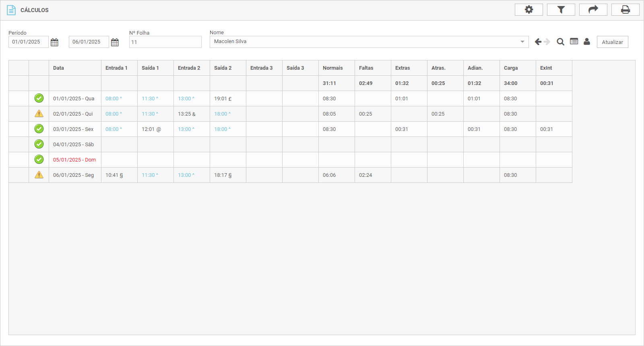Click the employee person icon
This screenshot has width=644, height=346.
pos(587,41)
